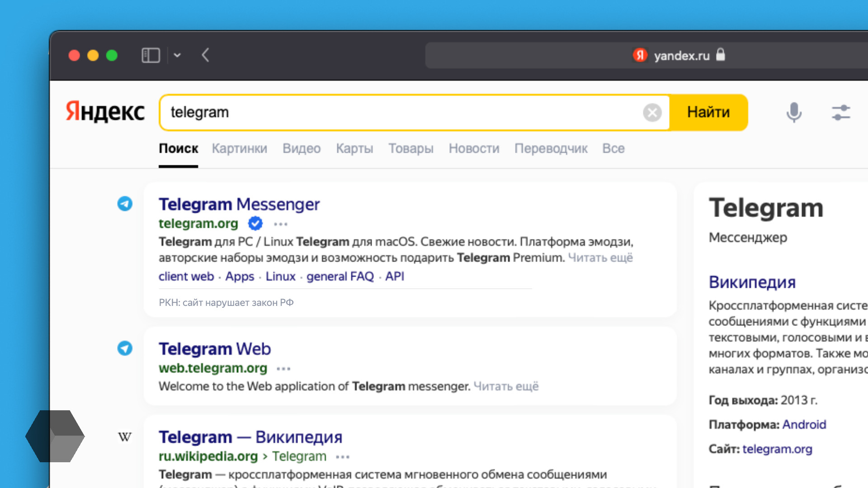Screen dimensions: 868x488
Task: Open the Все services tab
Action: point(613,148)
